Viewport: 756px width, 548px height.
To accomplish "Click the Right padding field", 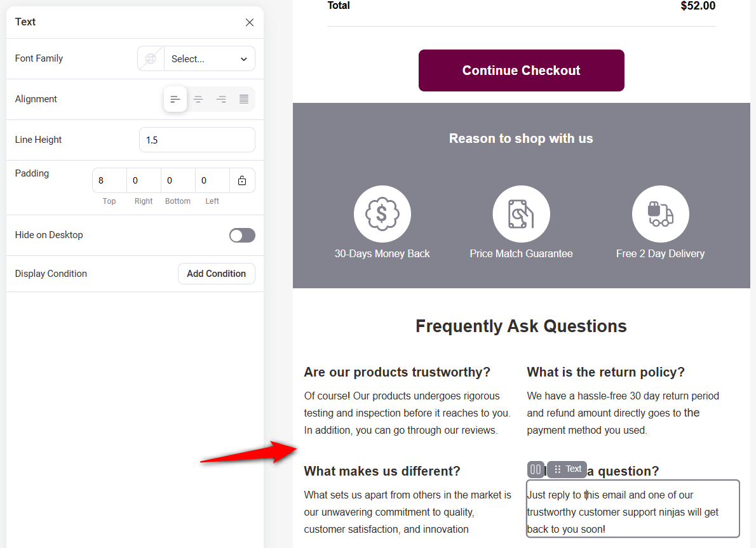I will pyautogui.click(x=144, y=180).
